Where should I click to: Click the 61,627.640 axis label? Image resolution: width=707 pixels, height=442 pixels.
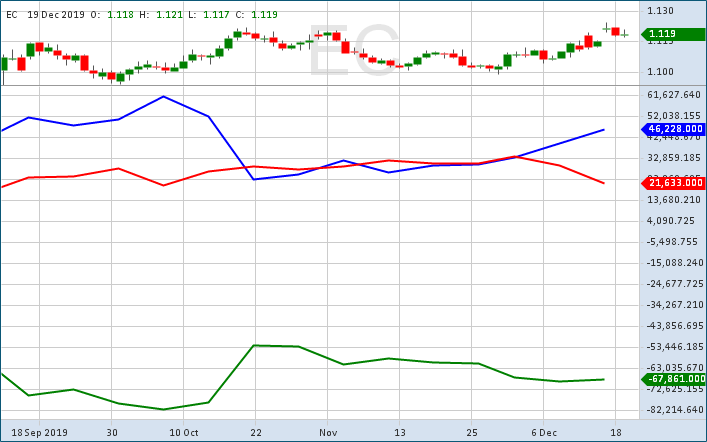click(674, 95)
